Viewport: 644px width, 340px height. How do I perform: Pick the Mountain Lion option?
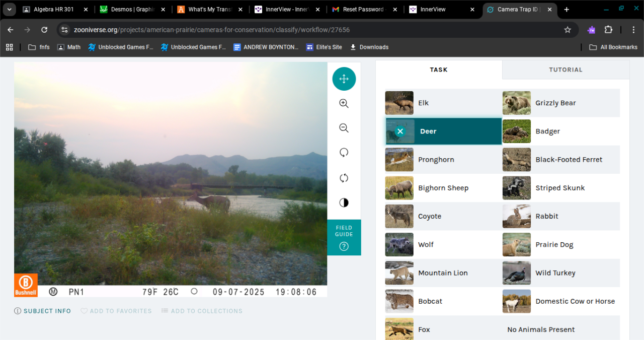click(443, 273)
